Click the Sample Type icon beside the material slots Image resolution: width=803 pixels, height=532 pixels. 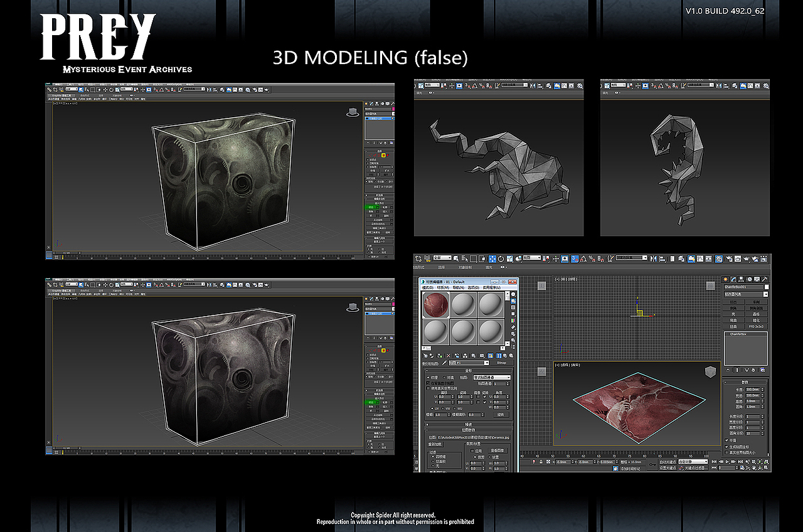(x=514, y=295)
